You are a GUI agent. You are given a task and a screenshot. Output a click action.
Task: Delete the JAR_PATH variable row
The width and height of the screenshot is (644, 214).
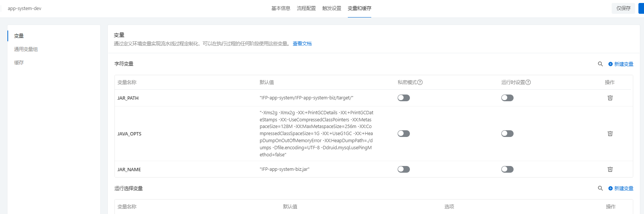pos(610,98)
